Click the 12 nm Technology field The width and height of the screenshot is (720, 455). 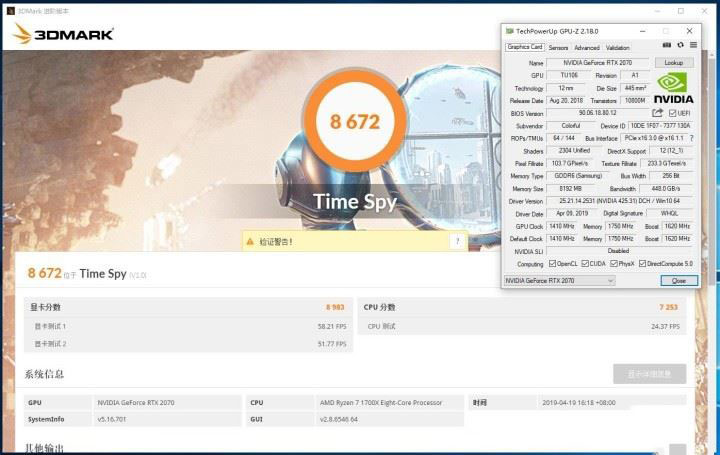(566, 88)
